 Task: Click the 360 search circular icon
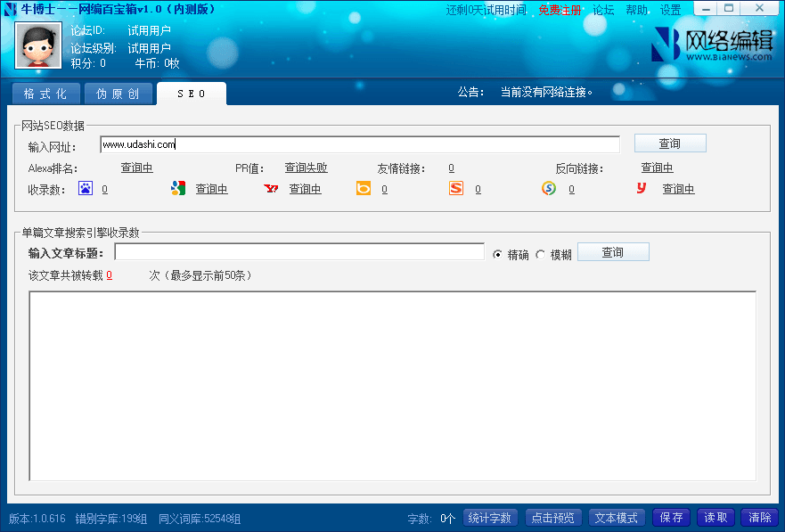[549, 188]
